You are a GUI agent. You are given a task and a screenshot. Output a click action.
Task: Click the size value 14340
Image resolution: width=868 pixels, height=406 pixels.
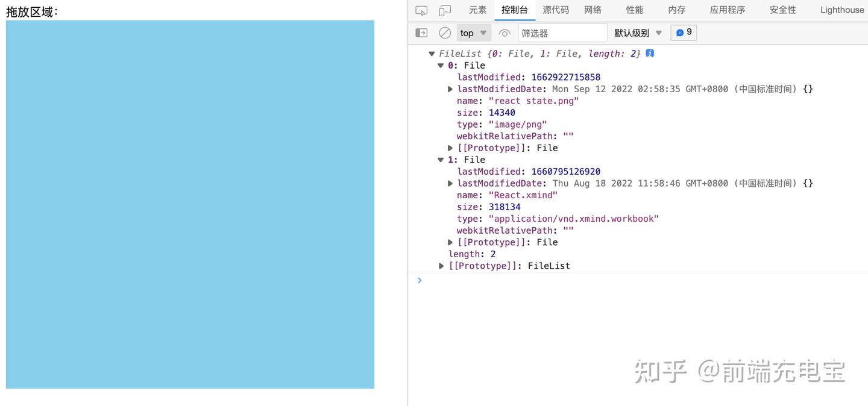click(x=502, y=113)
